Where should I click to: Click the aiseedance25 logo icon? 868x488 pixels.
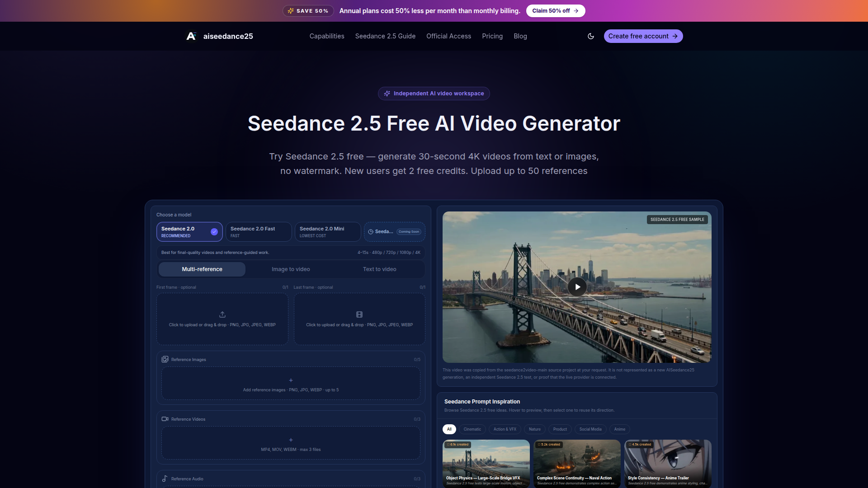(x=191, y=36)
